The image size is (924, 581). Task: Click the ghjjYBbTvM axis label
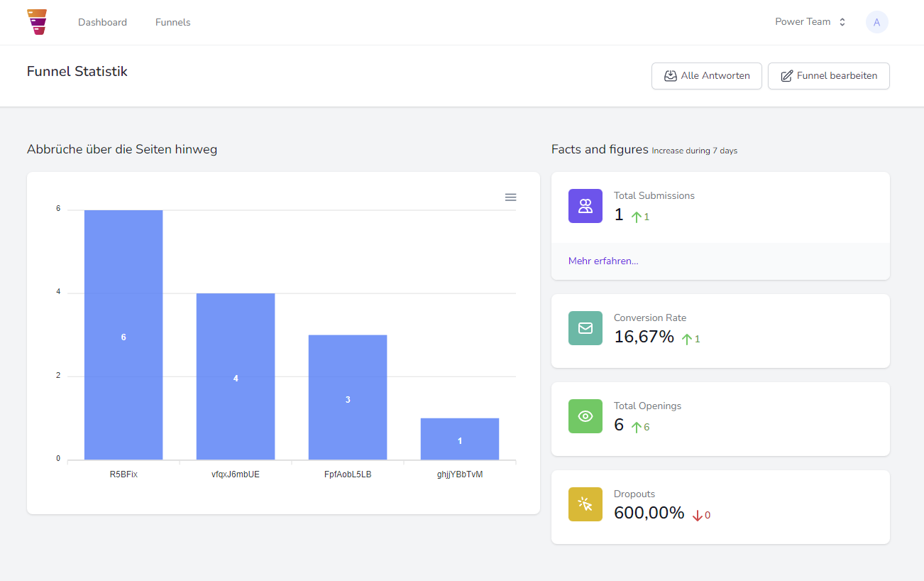[x=460, y=474]
